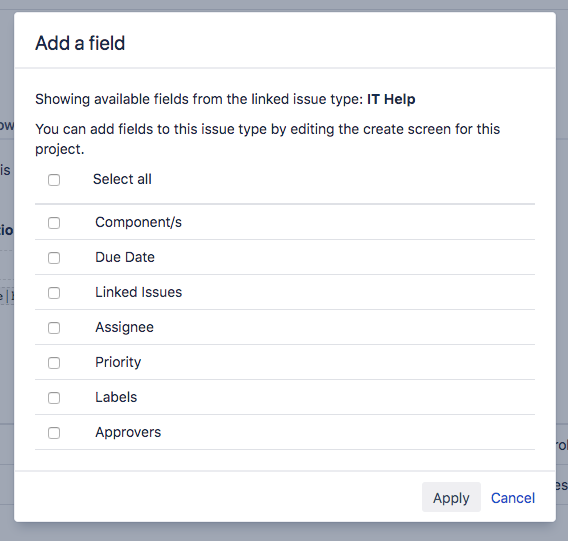568x541 pixels.
Task: Click the Assignee field label
Action: pos(125,327)
